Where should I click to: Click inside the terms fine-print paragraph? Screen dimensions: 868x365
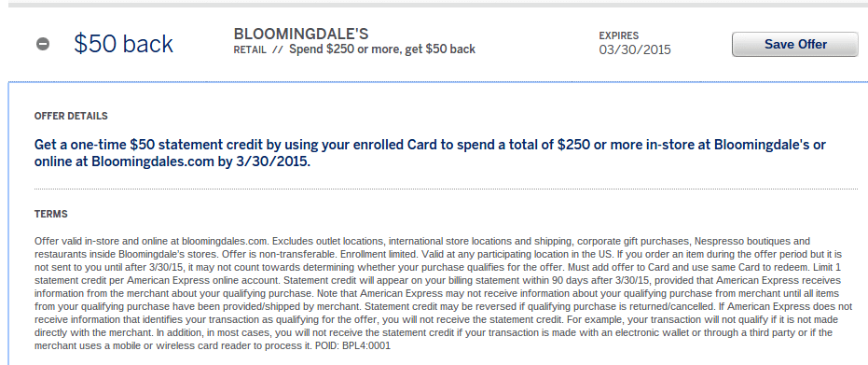(444, 293)
